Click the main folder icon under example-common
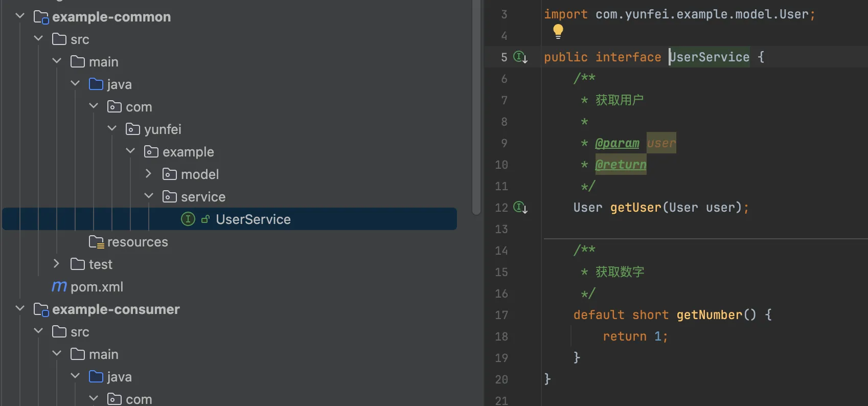Screen dimensions: 868x406 coord(78,62)
